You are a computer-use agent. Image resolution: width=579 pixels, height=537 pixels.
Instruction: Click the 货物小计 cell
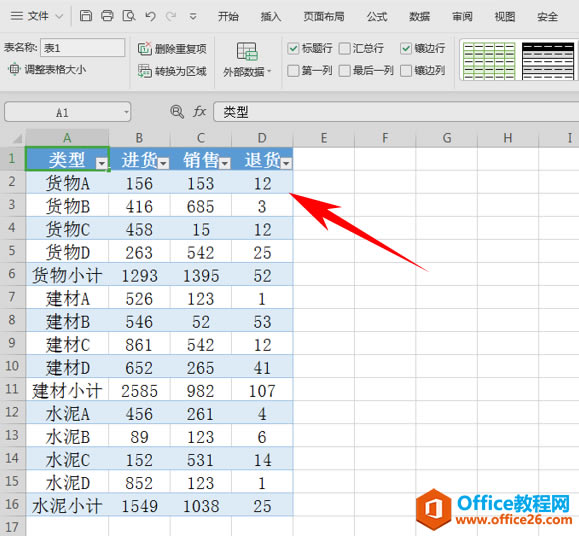pos(67,275)
